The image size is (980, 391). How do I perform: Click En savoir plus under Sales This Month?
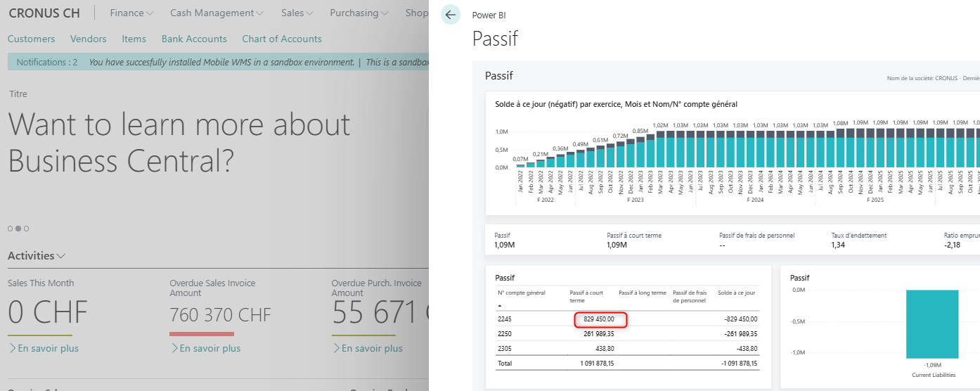click(44, 348)
